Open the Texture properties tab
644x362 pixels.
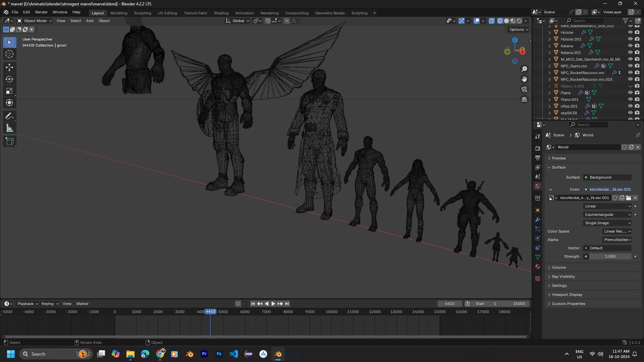coord(538,279)
